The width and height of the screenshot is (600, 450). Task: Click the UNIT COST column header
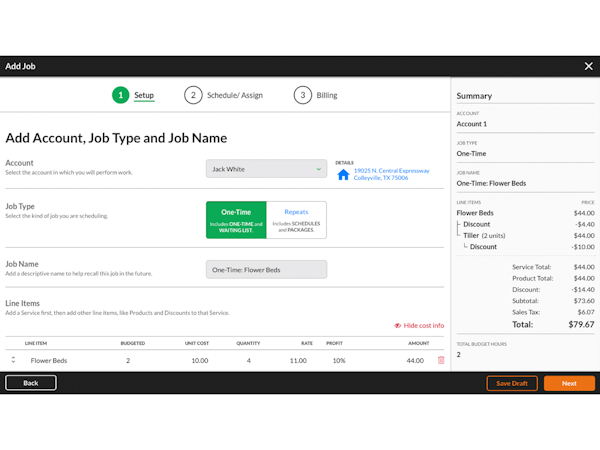197,343
